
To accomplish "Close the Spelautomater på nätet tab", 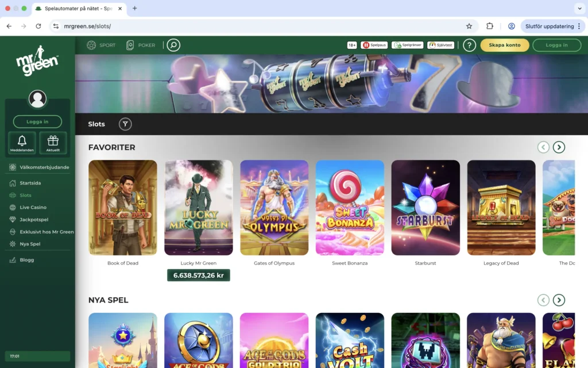I will click(120, 8).
